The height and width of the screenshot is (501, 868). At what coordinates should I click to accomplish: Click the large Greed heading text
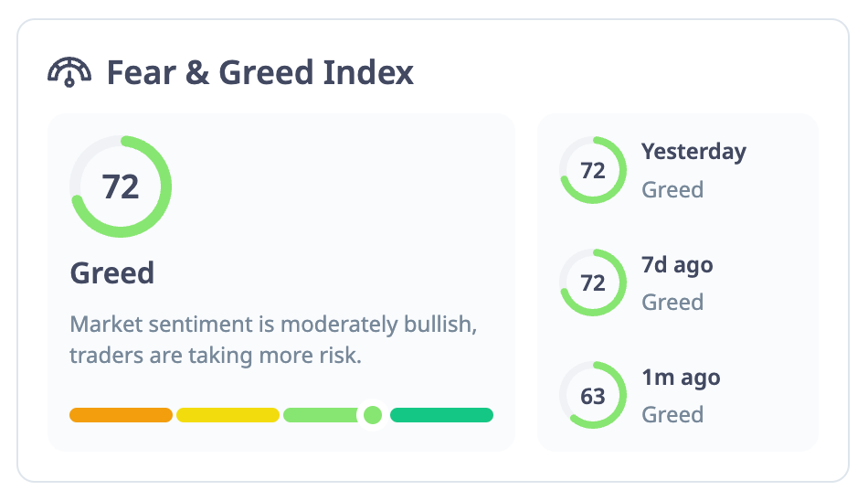click(112, 273)
